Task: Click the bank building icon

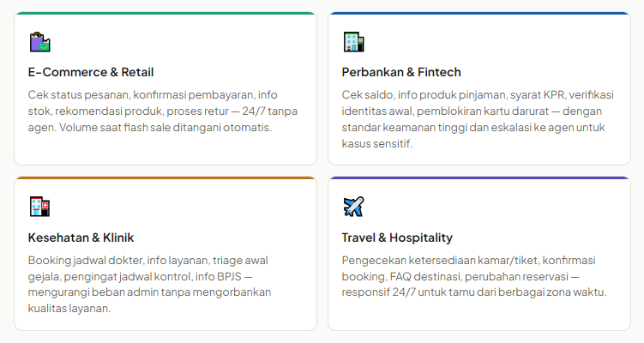Action: click(353, 42)
